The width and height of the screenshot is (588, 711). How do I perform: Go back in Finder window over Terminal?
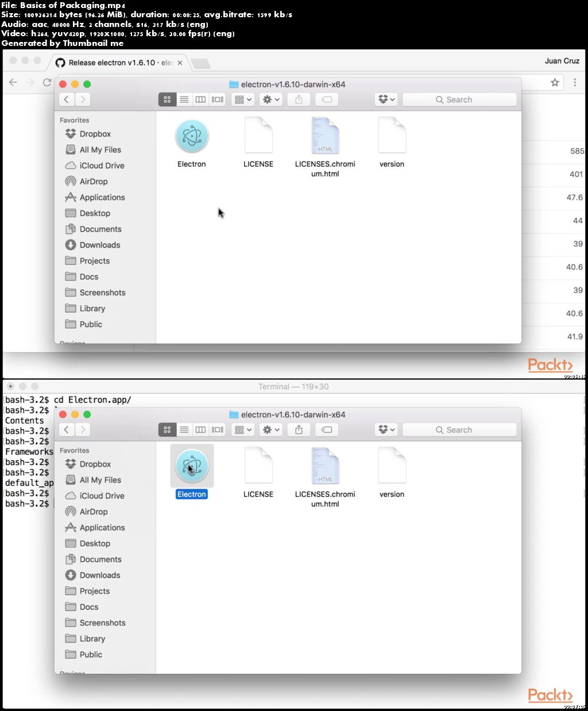coord(67,430)
